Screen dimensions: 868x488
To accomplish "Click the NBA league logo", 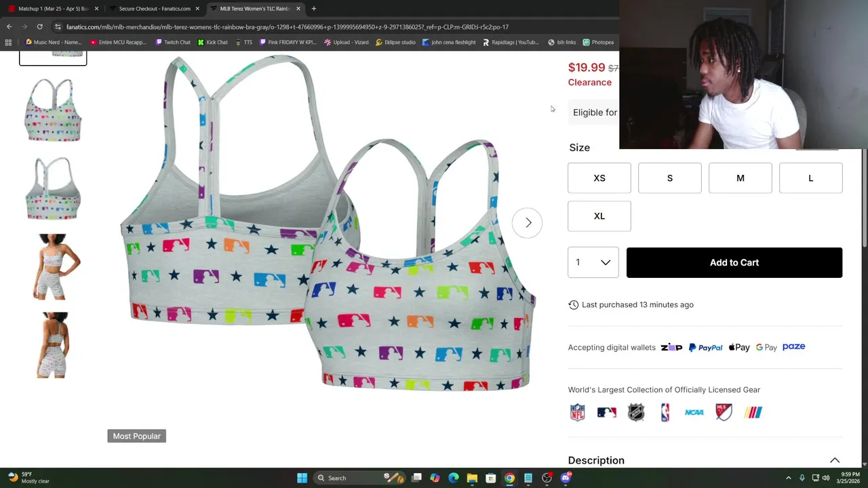I will 665,412.
